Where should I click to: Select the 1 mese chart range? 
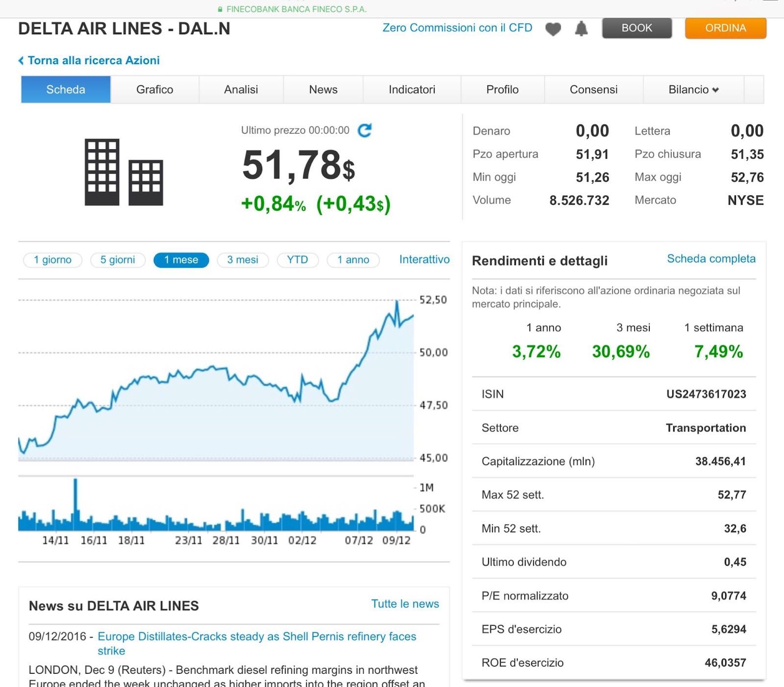(x=181, y=260)
